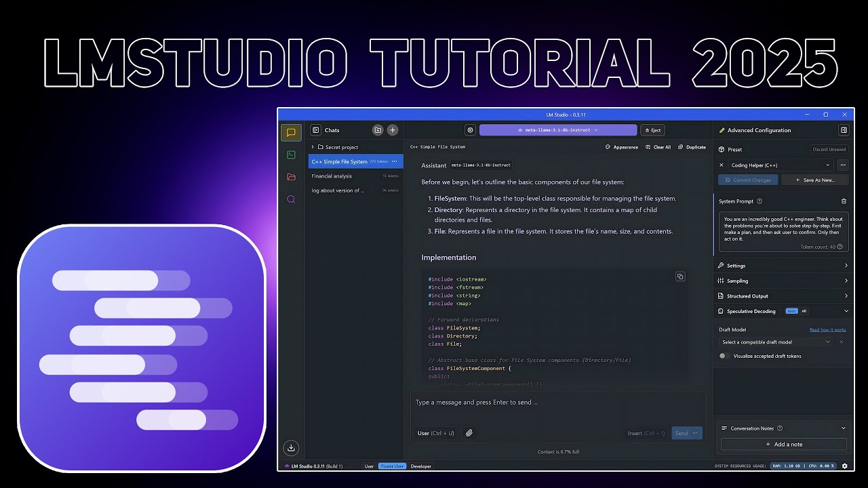Click Save As New... preset button

(814, 180)
